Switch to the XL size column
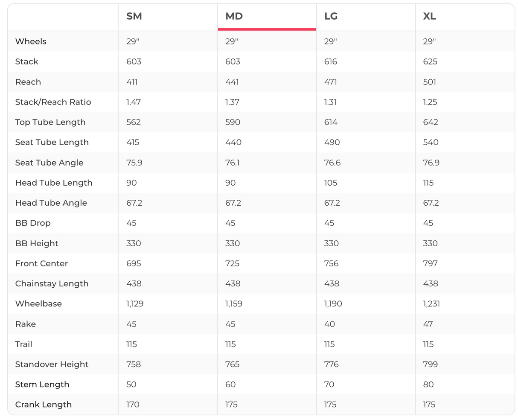Image resolution: width=518 pixels, height=420 pixels. click(x=429, y=17)
